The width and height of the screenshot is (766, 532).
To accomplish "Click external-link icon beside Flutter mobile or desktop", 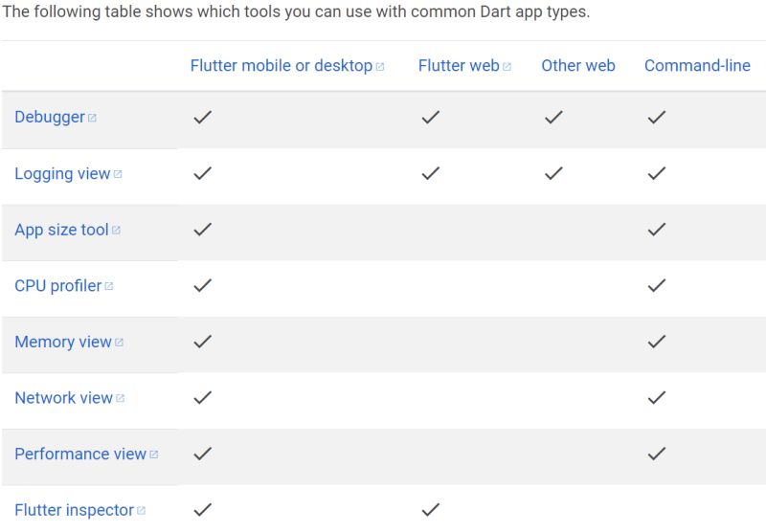I will [x=380, y=66].
